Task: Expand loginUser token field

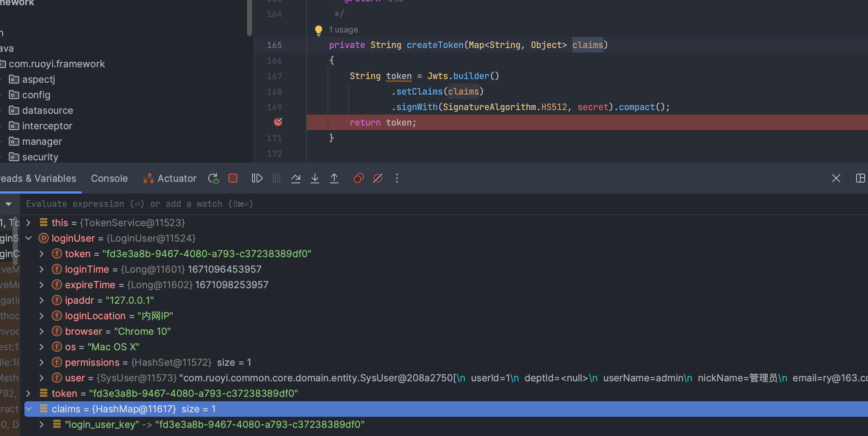Action: click(41, 254)
